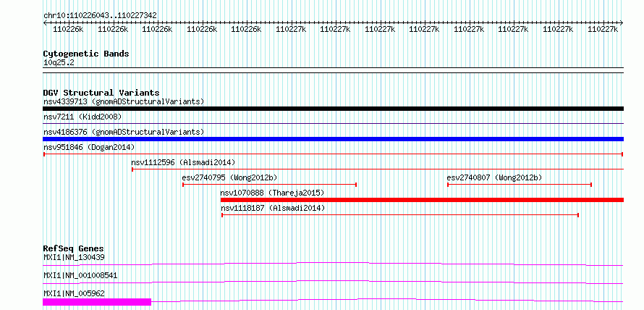Click the esv2740807 (Wong2012b) label
644x310 pixels.
(494, 177)
